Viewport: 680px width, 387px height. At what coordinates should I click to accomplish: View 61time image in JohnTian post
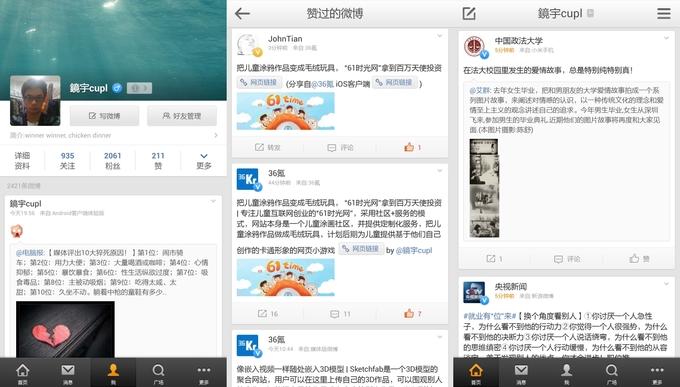(x=285, y=111)
